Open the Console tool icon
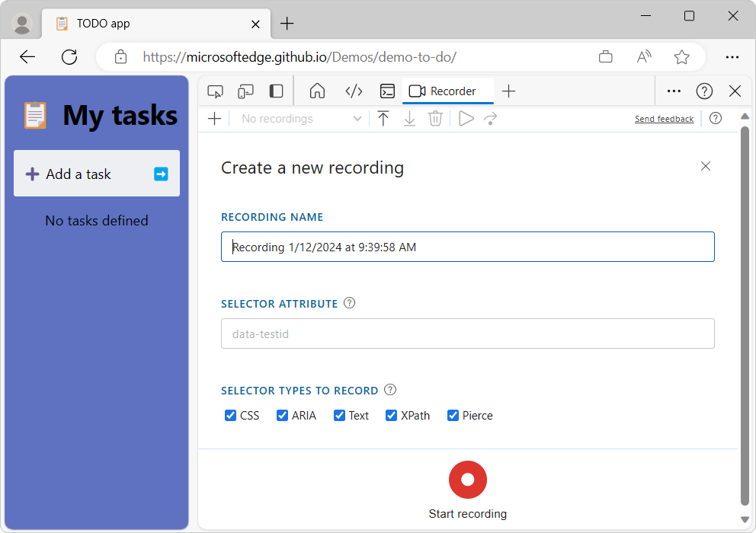Screen dimensions: 756x533 387,91
